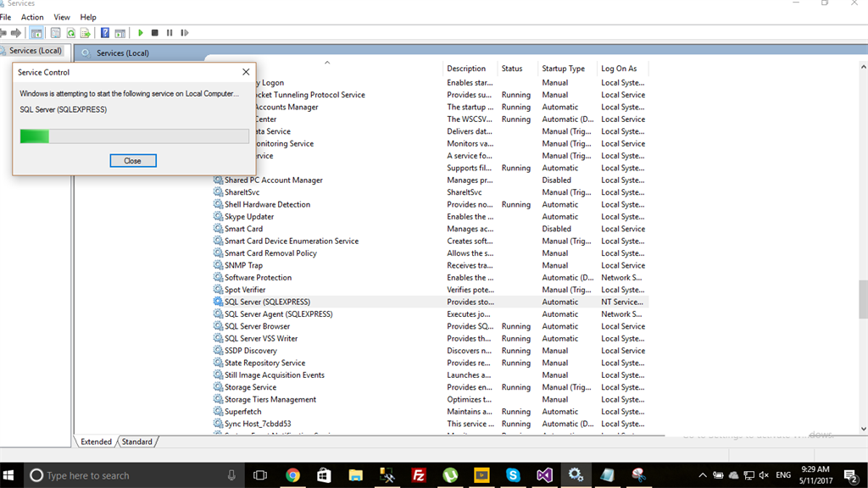Click the Superfetch gear icon
The height and width of the screenshot is (488, 868).
tap(218, 411)
